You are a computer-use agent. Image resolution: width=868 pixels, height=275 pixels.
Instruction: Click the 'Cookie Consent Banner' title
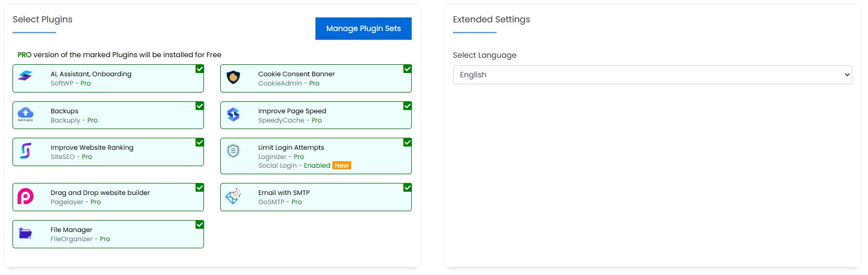[x=296, y=74]
